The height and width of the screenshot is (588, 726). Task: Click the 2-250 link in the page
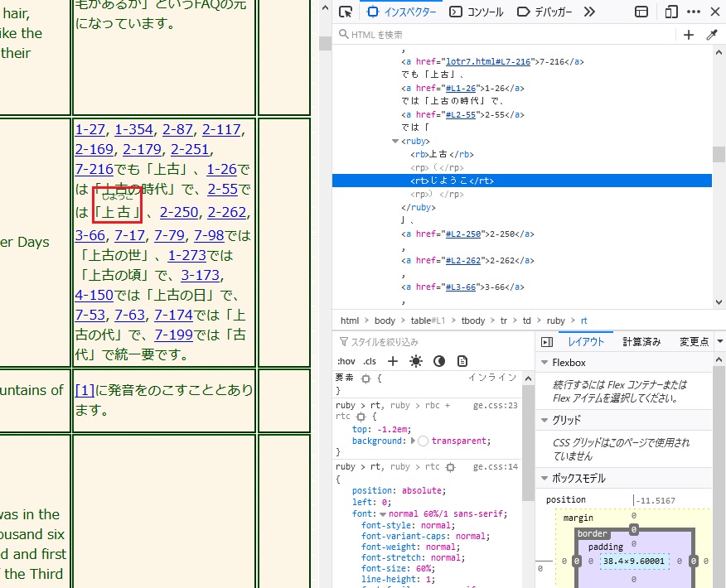click(x=179, y=213)
